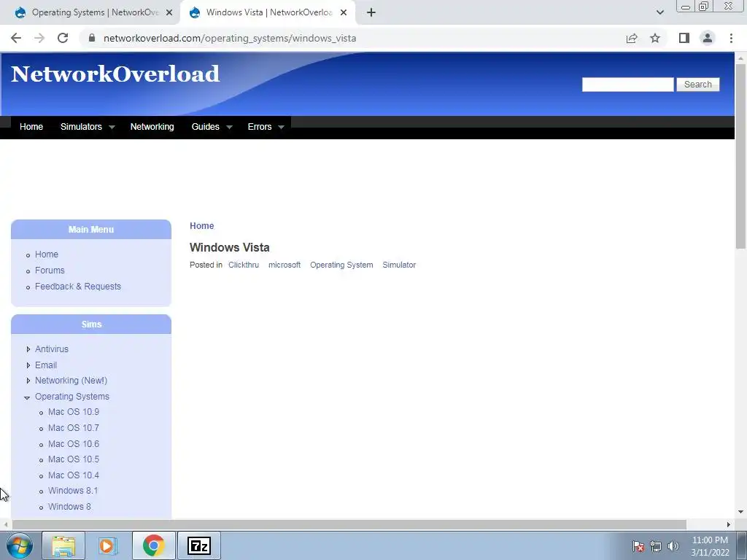Click the padlock site info icon

click(92, 38)
